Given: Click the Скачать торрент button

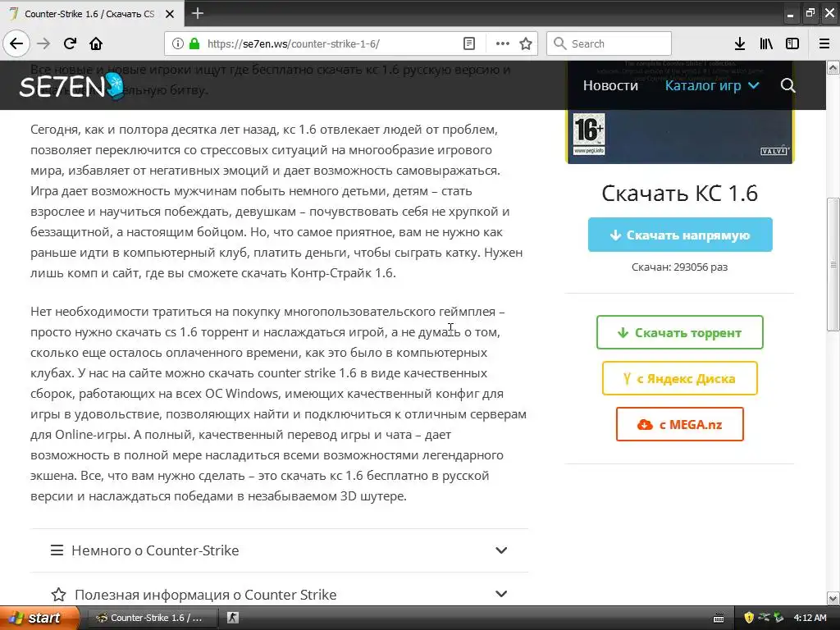Looking at the screenshot, I should pos(680,333).
